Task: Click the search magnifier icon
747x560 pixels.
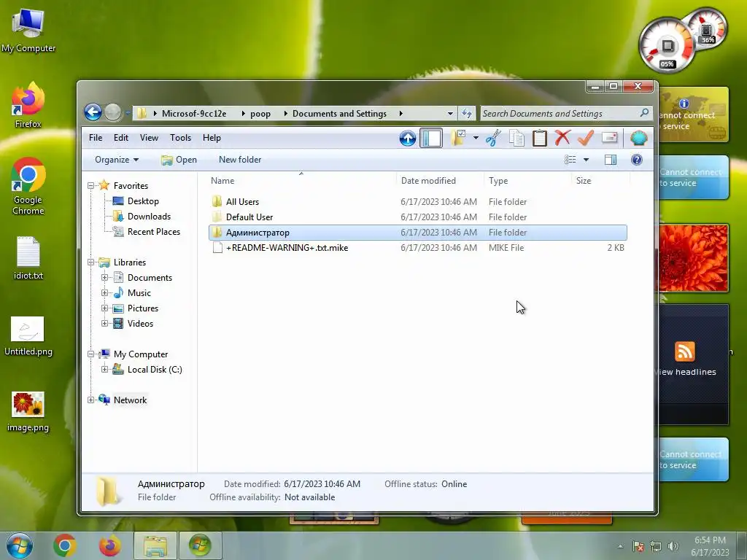Action: pos(644,113)
